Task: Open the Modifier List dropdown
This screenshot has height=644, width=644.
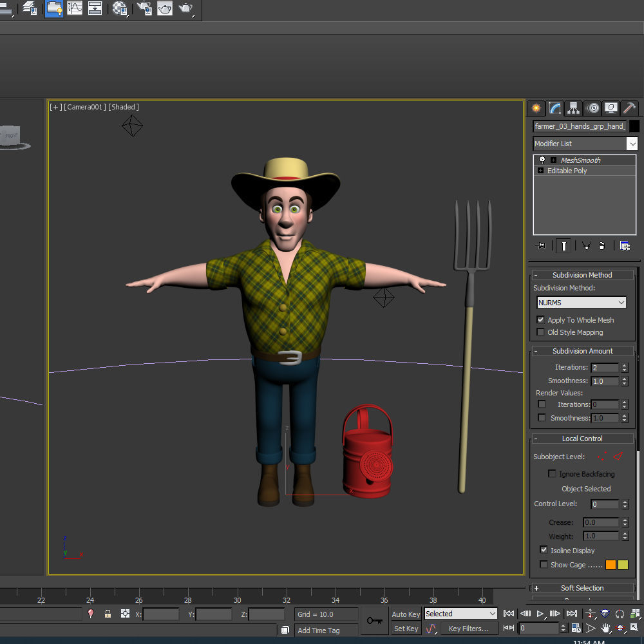Action: [585, 144]
